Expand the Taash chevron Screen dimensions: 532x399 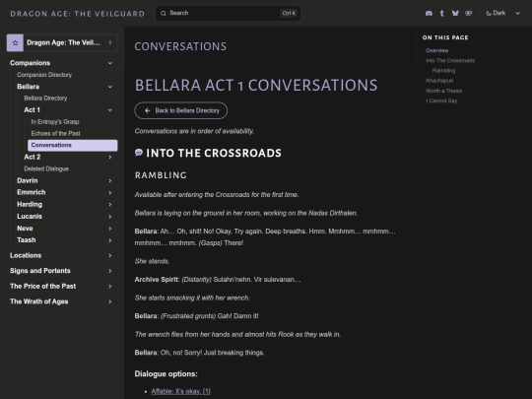point(110,240)
